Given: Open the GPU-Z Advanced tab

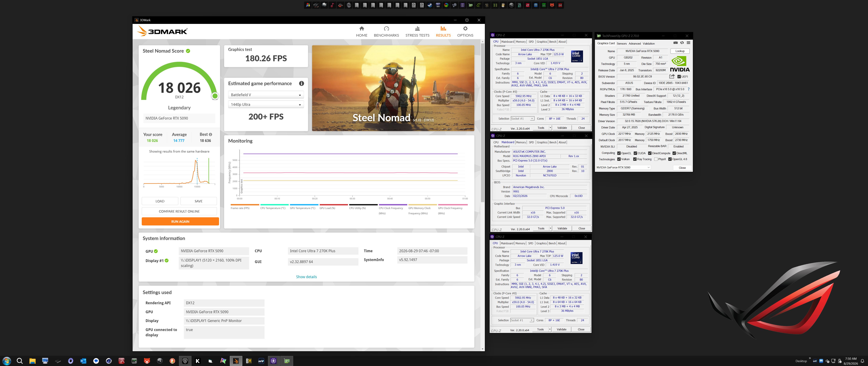Looking at the screenshot, I should pyautogui.click(x=635, y=43).
